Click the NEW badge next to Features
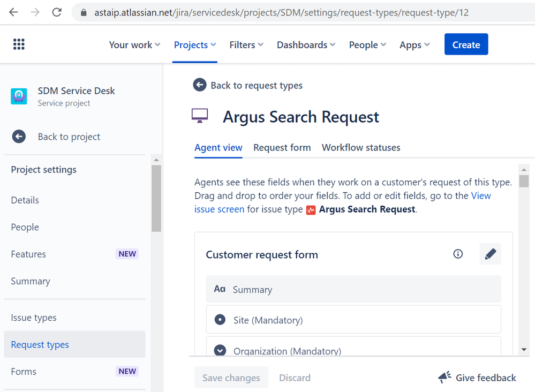Screen dimensions: 535x392 127,254
